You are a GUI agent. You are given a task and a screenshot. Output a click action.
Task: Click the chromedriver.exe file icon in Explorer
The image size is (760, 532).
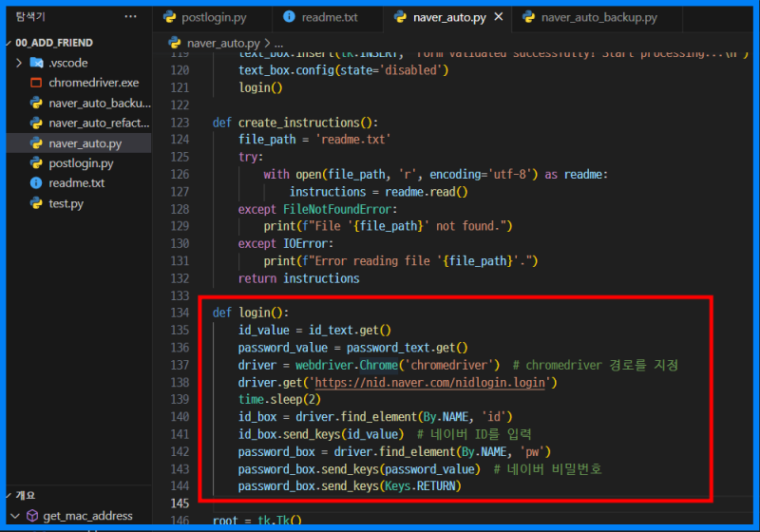[x=36, y=83]
